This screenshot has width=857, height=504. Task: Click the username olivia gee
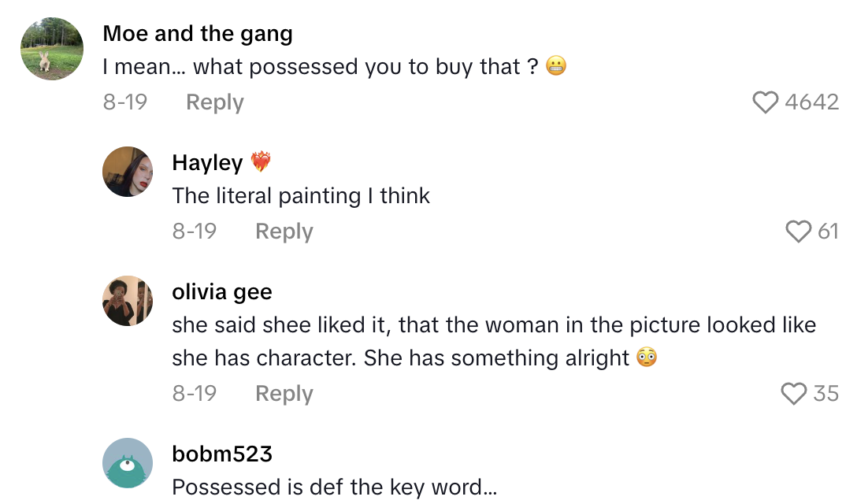point(221,291)
